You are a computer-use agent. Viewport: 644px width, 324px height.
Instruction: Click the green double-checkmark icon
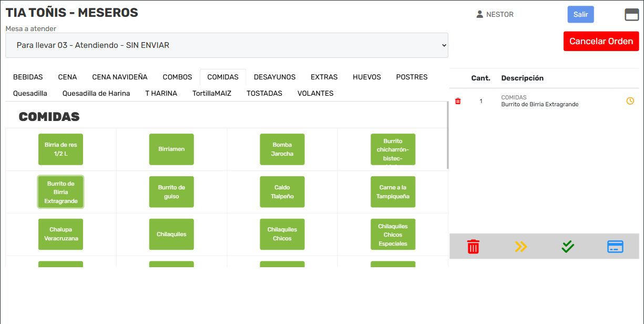click(568, 247)
